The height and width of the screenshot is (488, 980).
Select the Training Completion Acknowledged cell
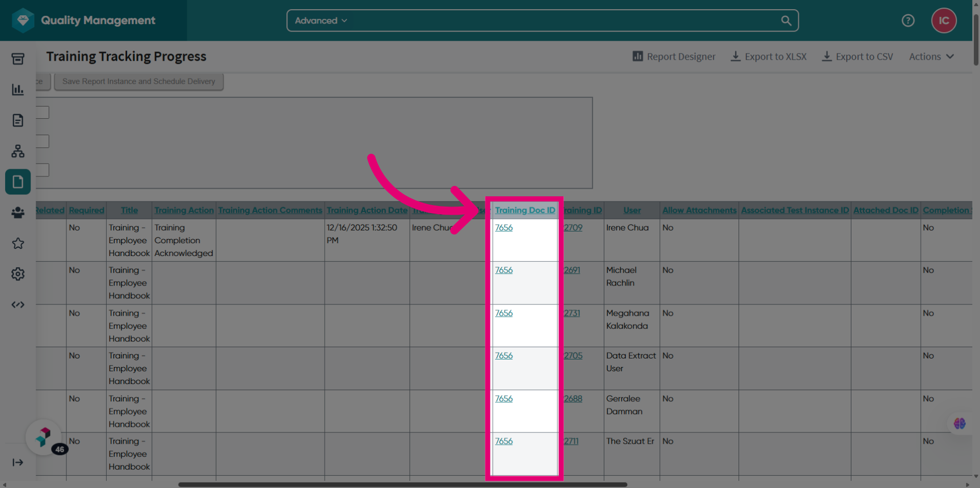184,240
